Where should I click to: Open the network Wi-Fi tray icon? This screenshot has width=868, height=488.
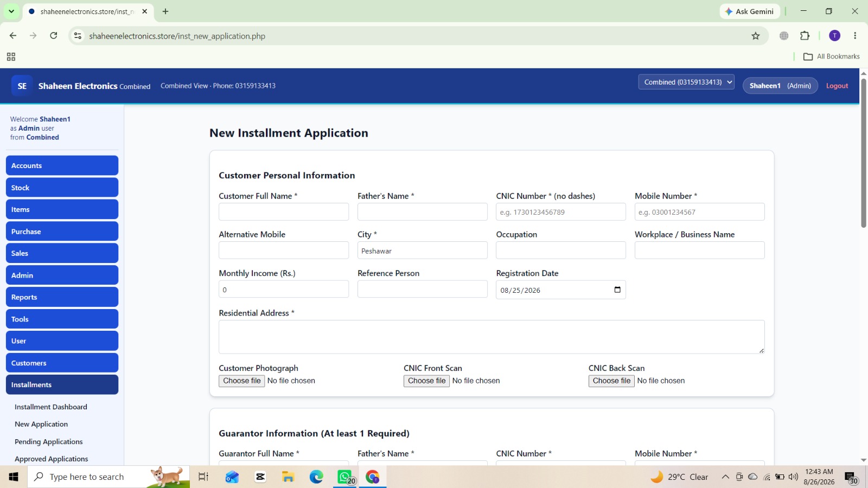pyautogui.click(x=767, y=477)
